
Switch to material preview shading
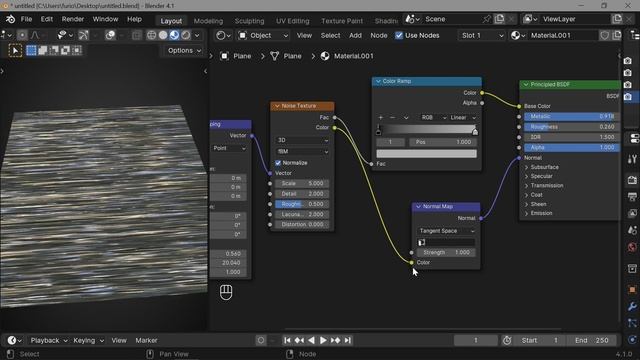point(174,36)
